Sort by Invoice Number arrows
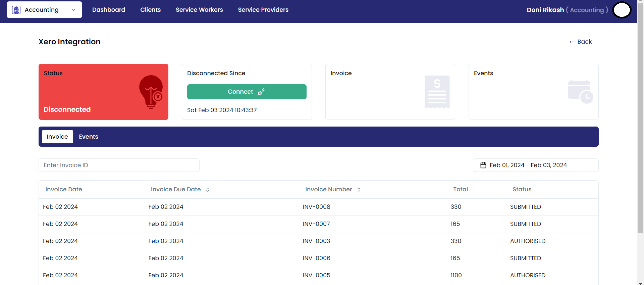Image resolution: width=644 pixels, height=285 pixels. point(359,190)
